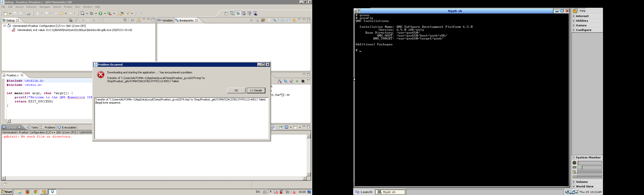This screenshot has width=644, height=195.
Task: Toggle Hide Fields filter in Outline toolbar
Action: pyautogui.click(x=285, y=81)
